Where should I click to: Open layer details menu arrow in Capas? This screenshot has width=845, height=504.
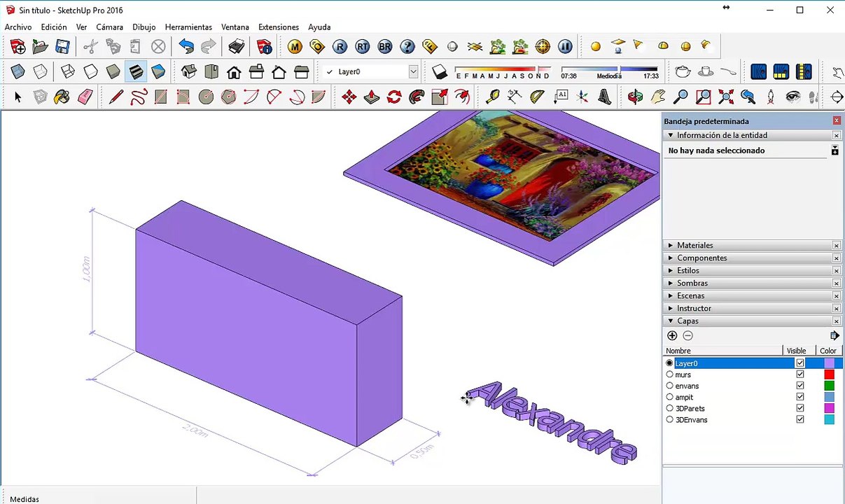click(834, 336)
